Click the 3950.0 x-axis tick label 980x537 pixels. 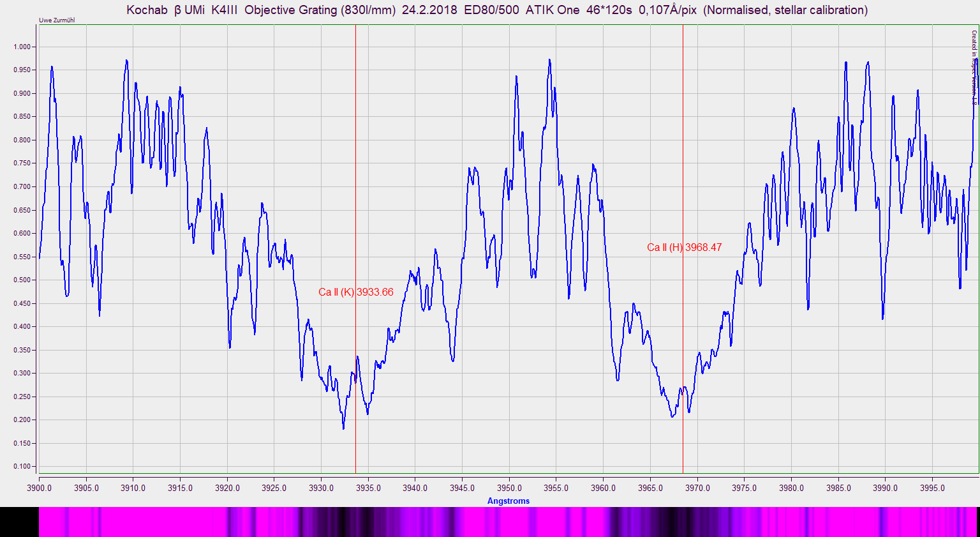(x=509, y=488)
